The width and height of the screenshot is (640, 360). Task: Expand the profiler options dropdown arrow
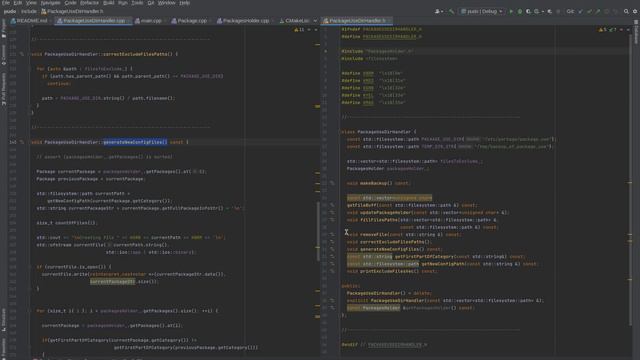(x=543, y=11)
